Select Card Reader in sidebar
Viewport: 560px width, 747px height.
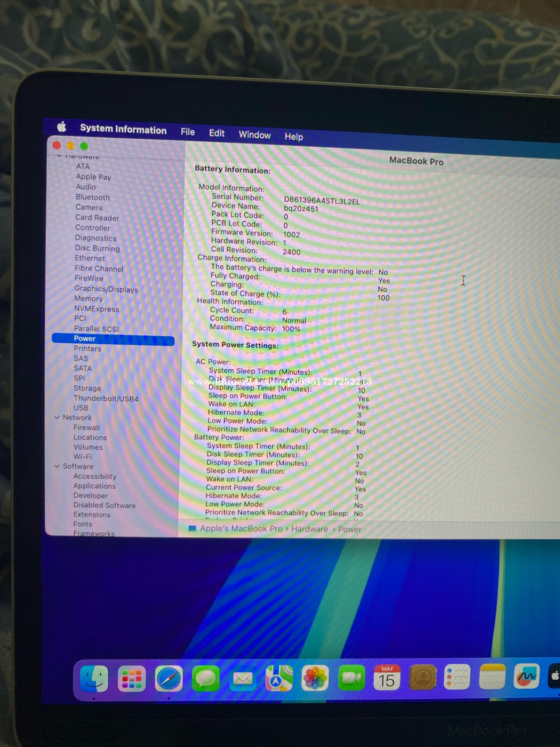pos(97,218)
